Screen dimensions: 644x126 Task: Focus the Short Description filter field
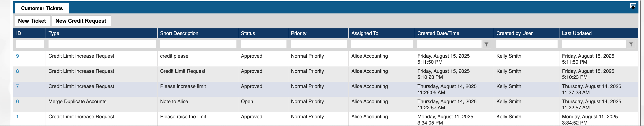(198, 44)
